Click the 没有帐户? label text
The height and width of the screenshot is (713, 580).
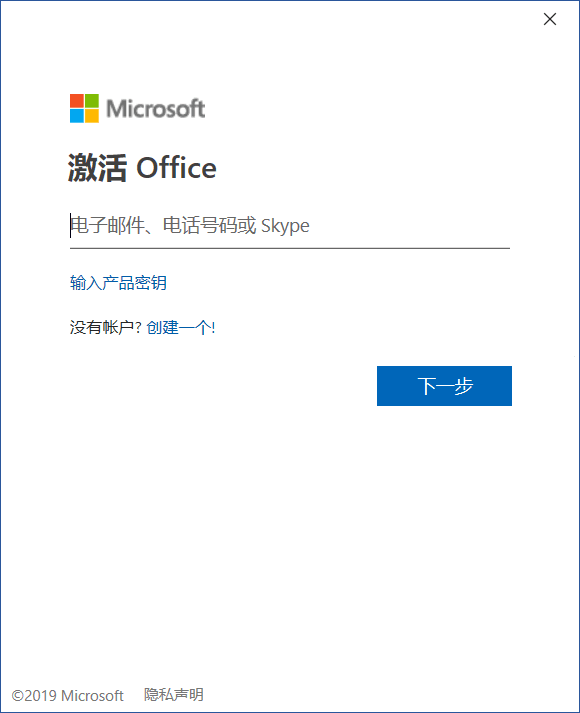pos(106,327)
